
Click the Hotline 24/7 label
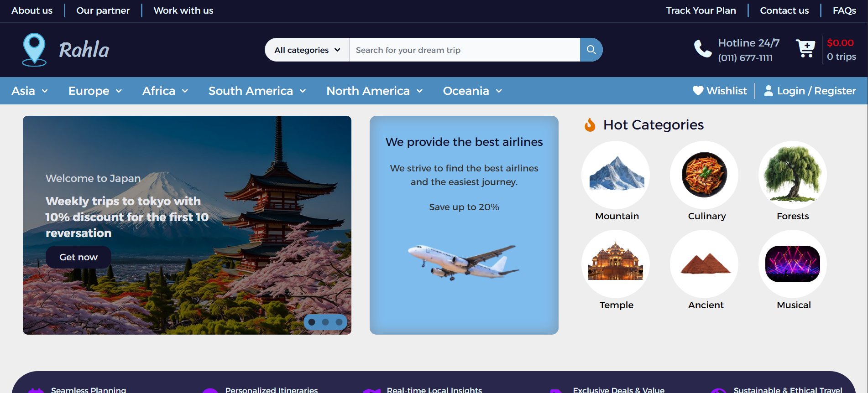click(749, 43)
